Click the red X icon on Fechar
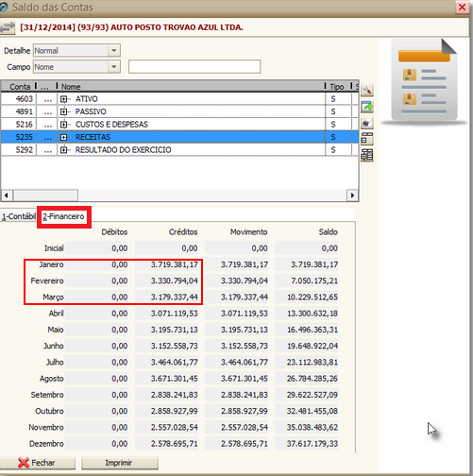 24,463
